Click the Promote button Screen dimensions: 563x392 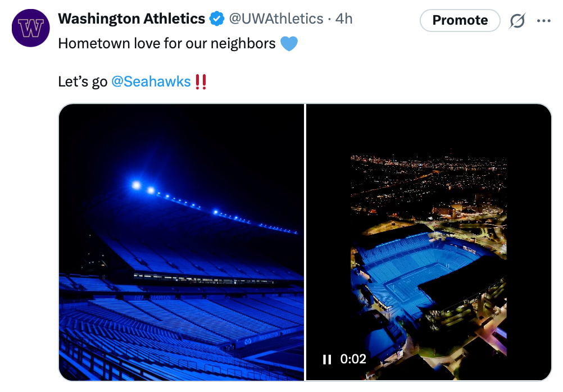460,21
